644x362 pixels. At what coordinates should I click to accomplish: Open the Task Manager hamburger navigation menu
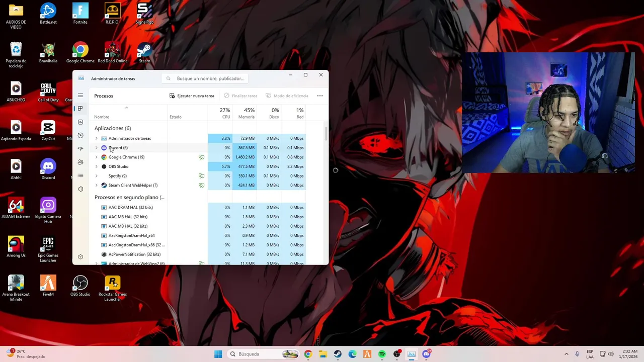(80, 95)
